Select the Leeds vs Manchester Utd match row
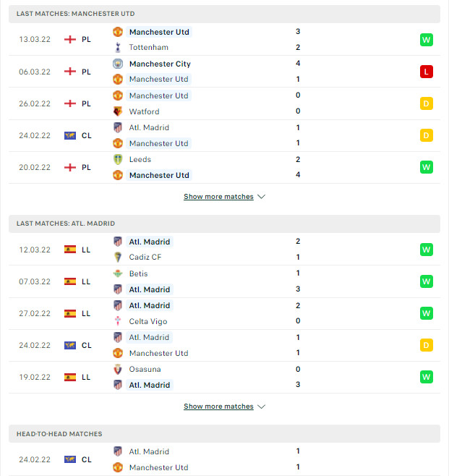Image resolution: width=449 pixels, height=476 pixels. pos(224,167)
